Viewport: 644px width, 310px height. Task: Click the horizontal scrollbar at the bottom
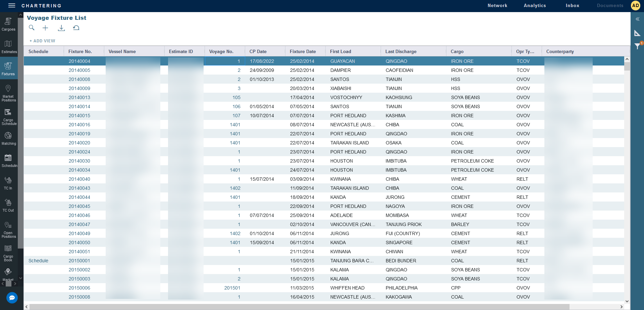[299, 307]
